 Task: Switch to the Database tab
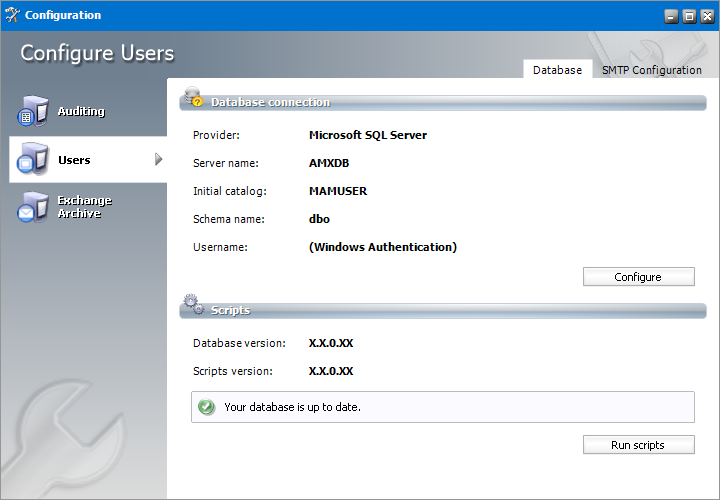pos(557,70)
